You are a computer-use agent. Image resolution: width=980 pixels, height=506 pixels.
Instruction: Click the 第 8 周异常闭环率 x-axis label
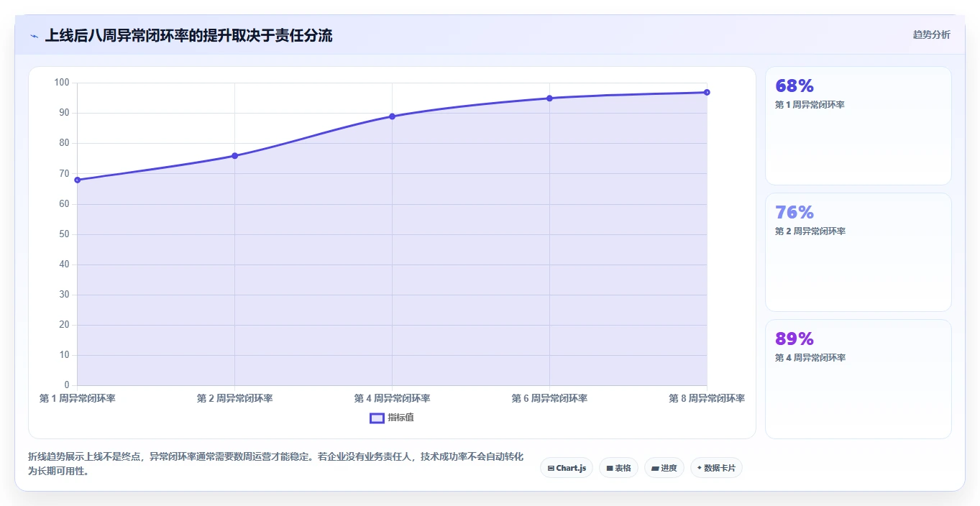point(707,398)
